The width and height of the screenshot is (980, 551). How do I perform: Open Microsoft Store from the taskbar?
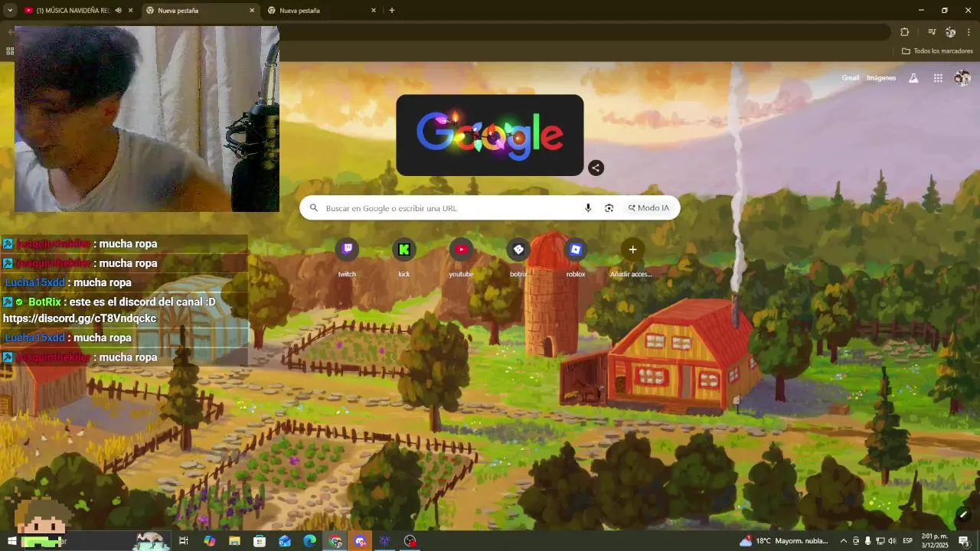[x=260, y=541]
